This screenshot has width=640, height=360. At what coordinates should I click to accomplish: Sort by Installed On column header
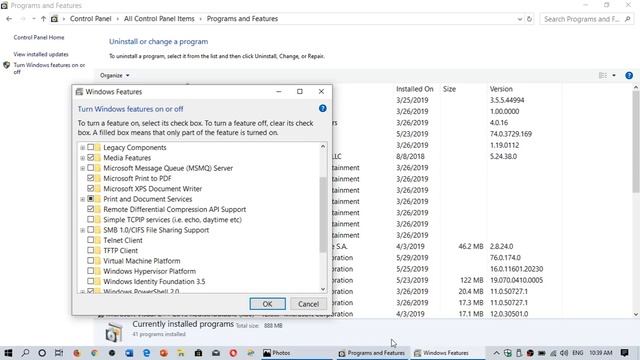(x=415, y=89)
